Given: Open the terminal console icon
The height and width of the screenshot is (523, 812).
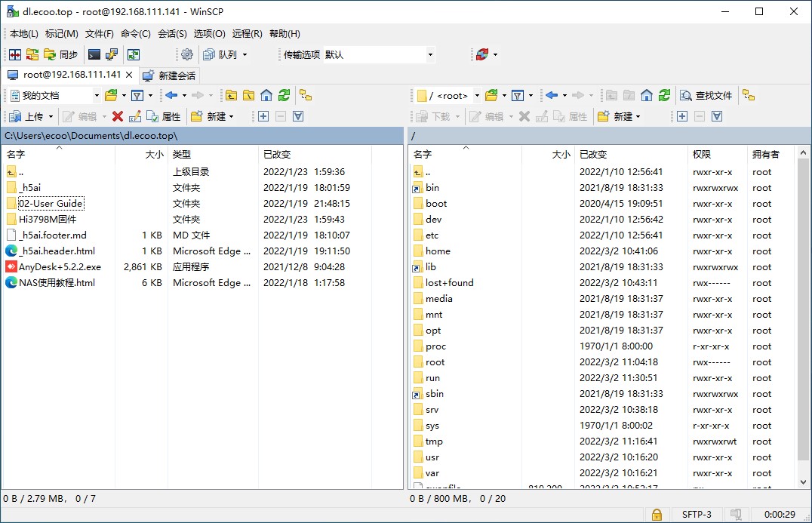Looking at the screenshot, I should click(94, 54).
